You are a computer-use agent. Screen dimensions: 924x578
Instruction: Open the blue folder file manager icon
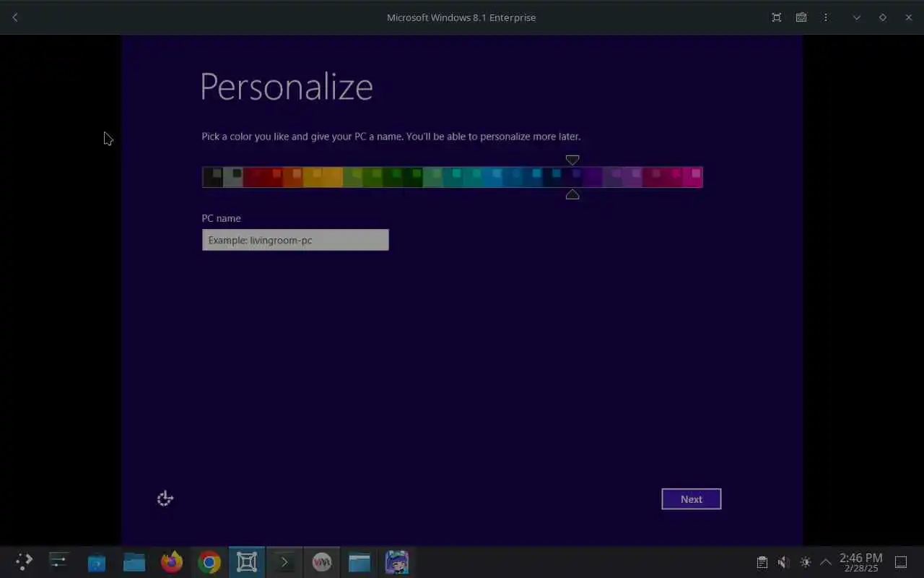[x=134, y=562]
